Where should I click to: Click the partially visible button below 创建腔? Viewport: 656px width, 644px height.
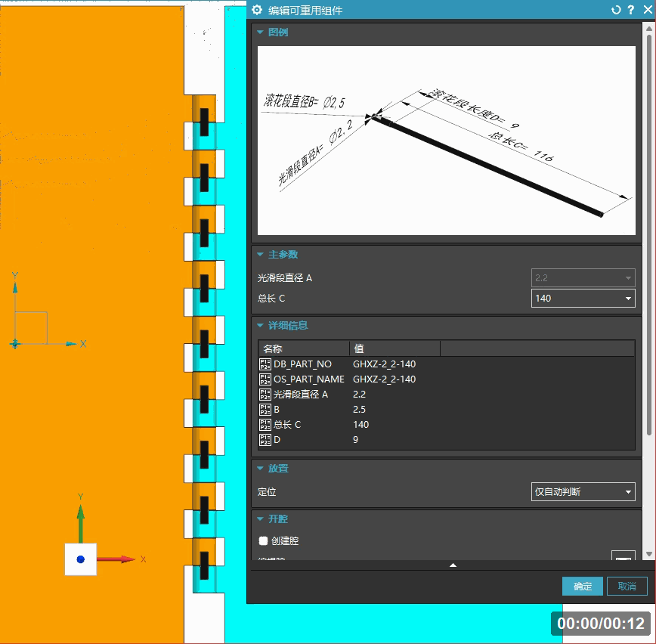(x=623, y=556)
